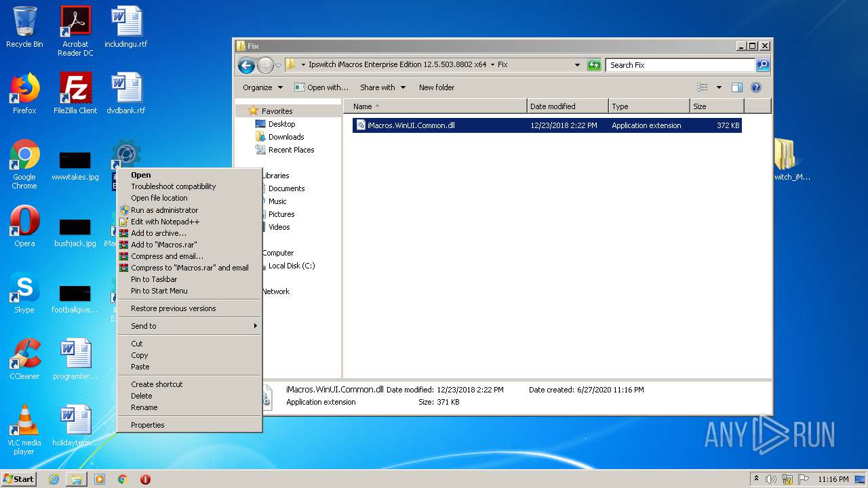Click the Explorer Back button
868x488 pixels.
246,65
